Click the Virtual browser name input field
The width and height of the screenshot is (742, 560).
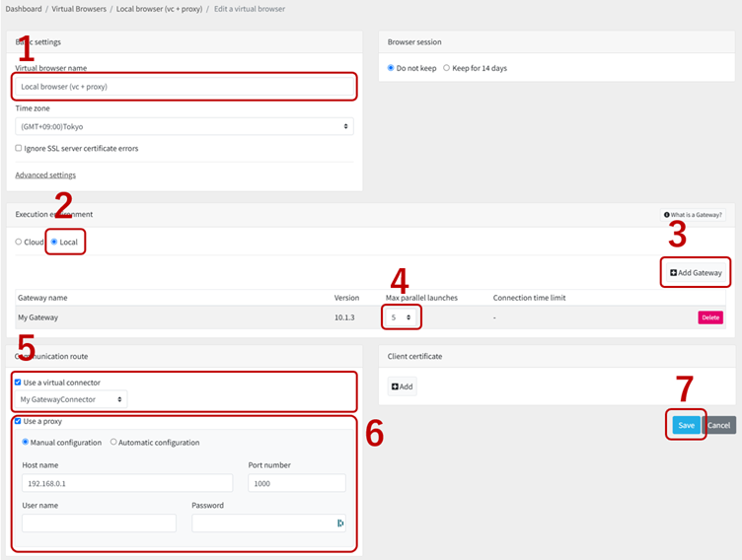(x=185, y=87)
